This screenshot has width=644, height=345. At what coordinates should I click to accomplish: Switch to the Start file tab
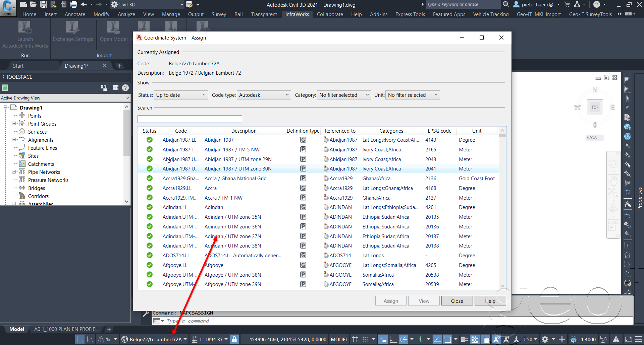[18, 66]
